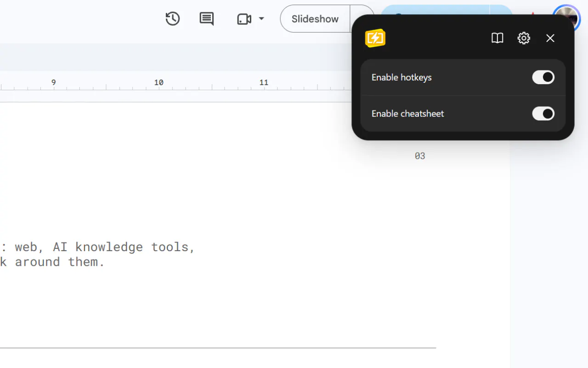
Task: Click the text line "around them."
Action: pyautogui.click(x=60, y=262)
